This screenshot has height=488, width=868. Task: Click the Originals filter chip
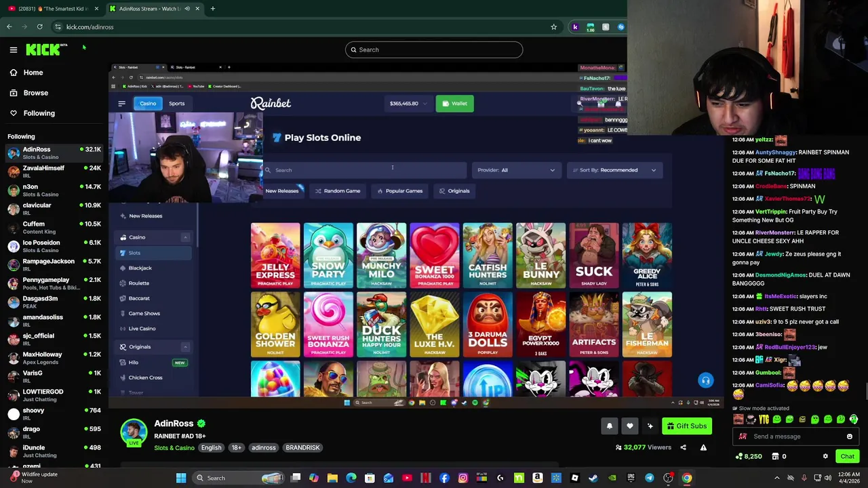coord(454,191)
